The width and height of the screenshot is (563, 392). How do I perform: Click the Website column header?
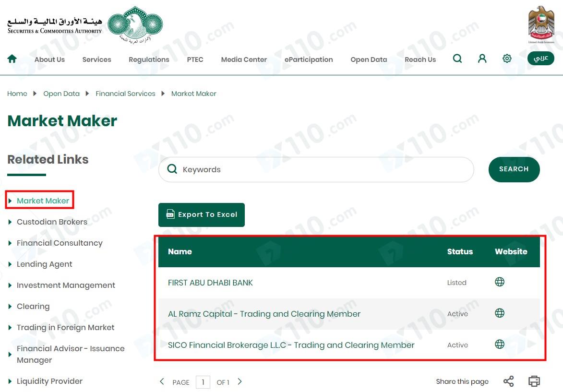pos(511,251)
